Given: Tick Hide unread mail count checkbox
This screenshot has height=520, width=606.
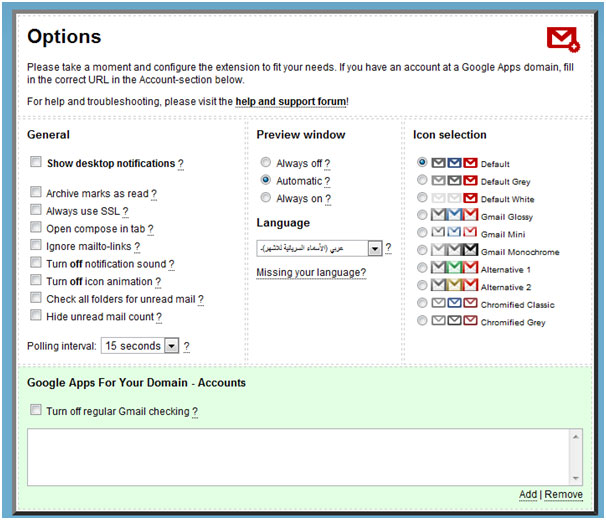Looking at the screenshot, I should 36,315.
